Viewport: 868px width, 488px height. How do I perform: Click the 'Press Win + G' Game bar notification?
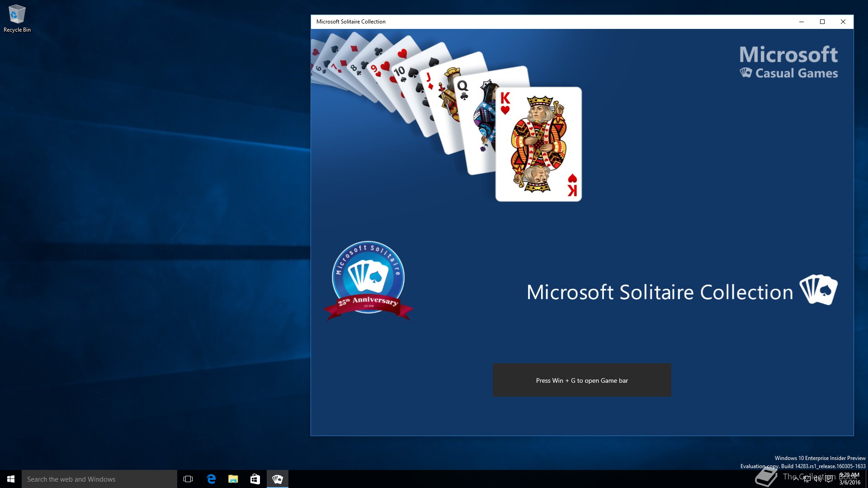click(582, 380)
